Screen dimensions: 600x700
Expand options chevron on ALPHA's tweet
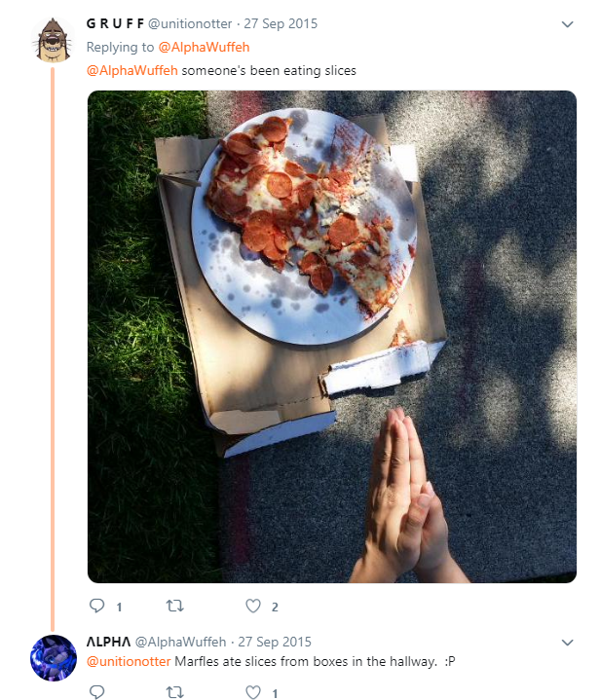pos(568,643)
